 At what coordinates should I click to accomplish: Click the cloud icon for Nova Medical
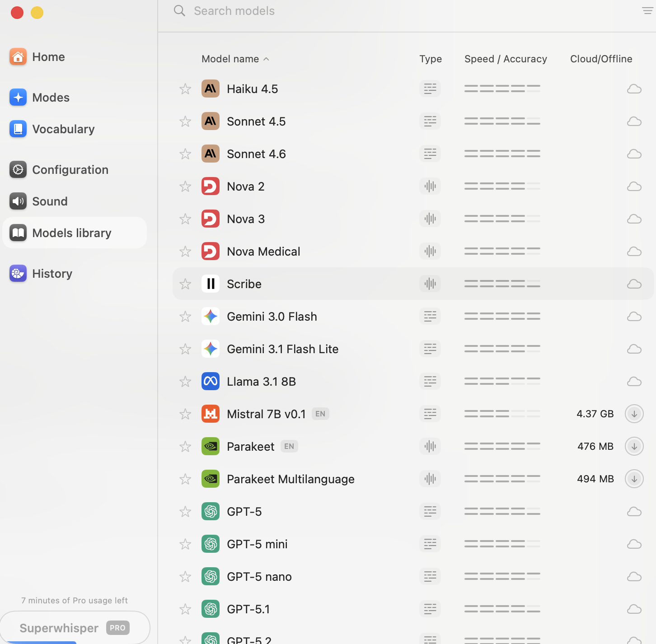(x=634, y=252)
